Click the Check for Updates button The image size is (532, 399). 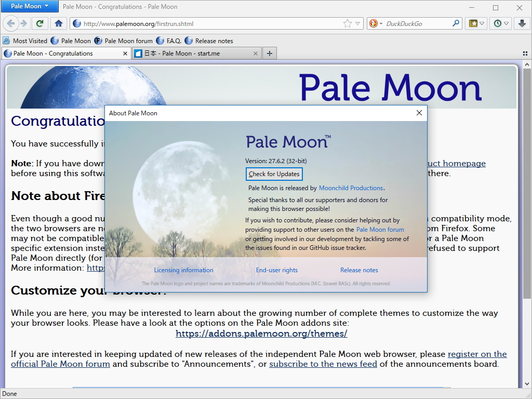(274, 174)
